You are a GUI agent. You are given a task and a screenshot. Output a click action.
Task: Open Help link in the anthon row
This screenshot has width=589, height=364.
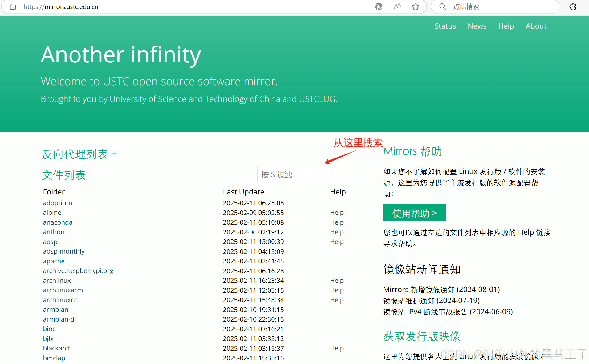pyautogui.click(x=337, y=232)
